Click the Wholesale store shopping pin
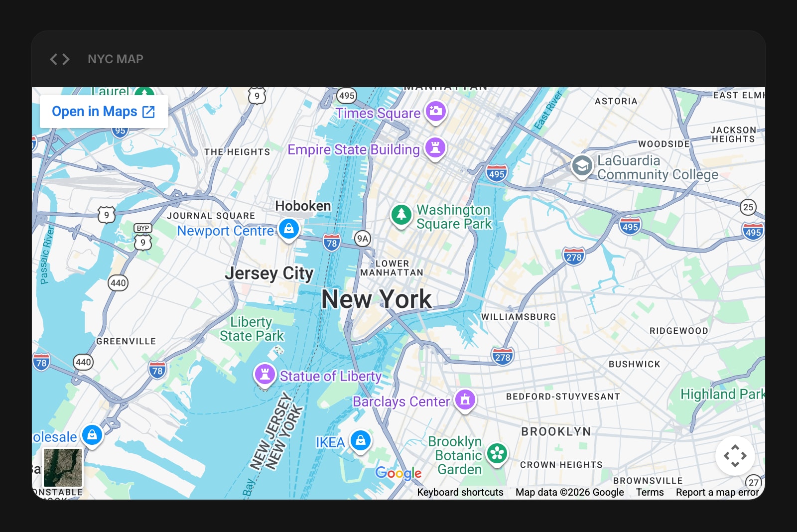 point(92,435)
